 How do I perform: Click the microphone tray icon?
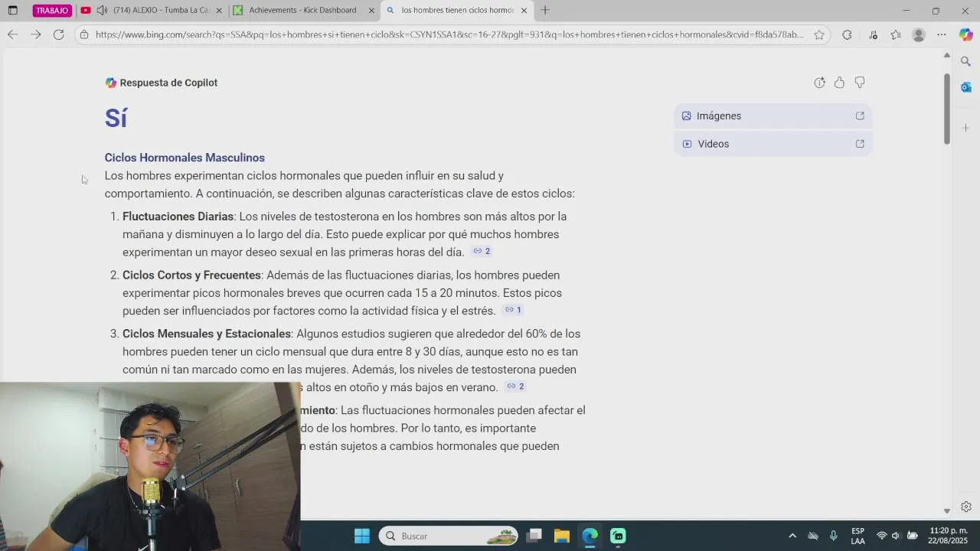[x=834, y=536]
